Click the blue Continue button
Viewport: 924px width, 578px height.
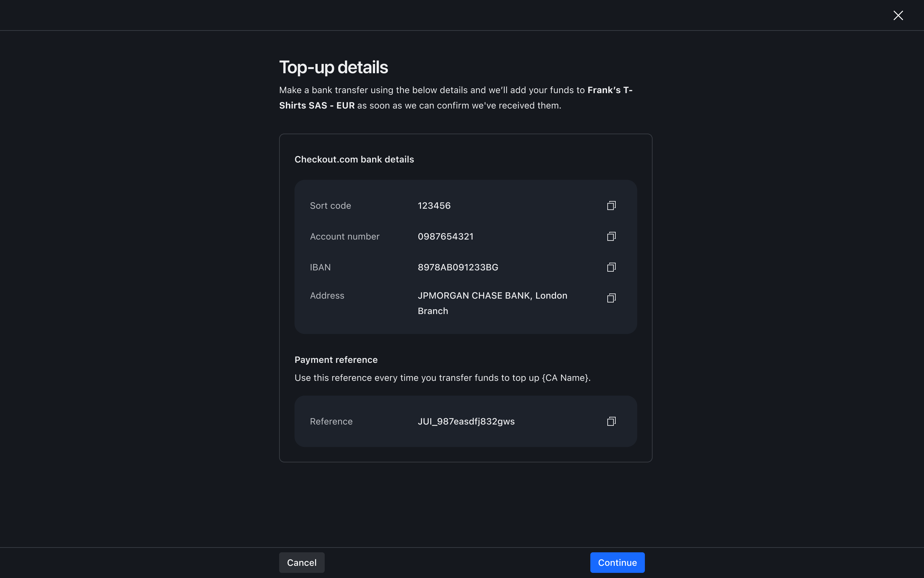[617, 562]
